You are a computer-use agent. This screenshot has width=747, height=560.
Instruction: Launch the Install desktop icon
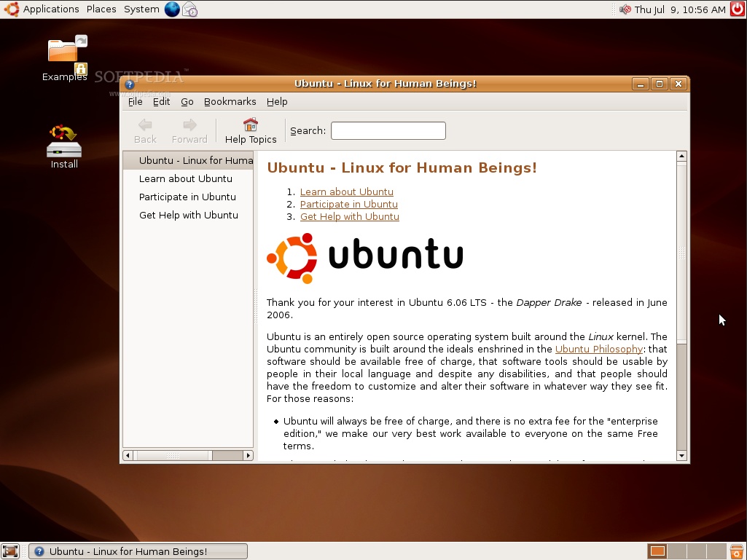tap(64, 141)
